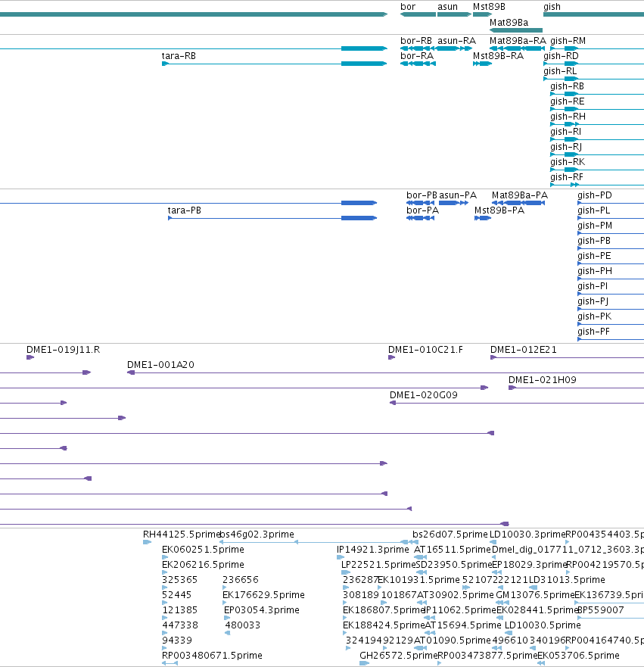The image size is (644, 667).
Task: Click the gish-RL transcript label
Action: 560,71
